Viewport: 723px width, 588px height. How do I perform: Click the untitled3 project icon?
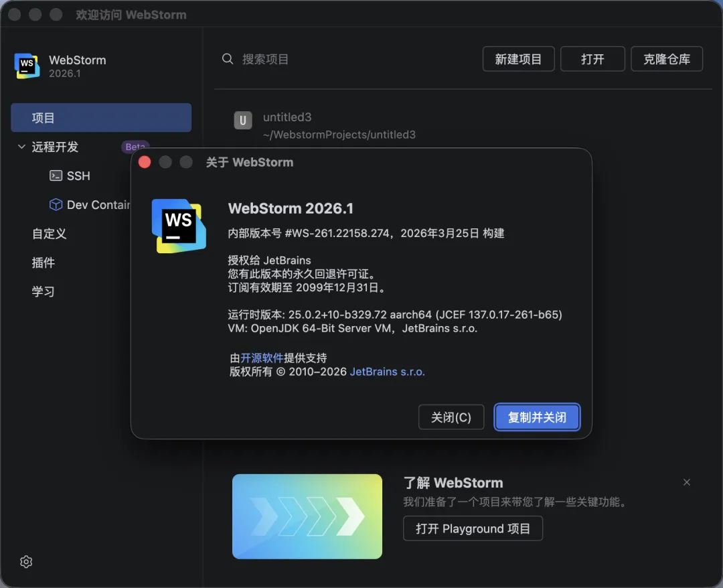[242, 121]
